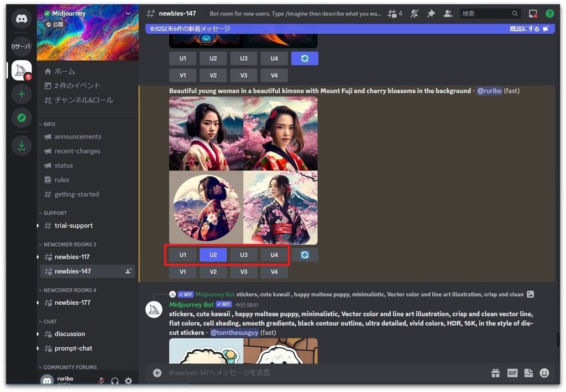Screen dimensions: 566x392
Task: Click the @ruribo mention link
Action: pos(490,91)
